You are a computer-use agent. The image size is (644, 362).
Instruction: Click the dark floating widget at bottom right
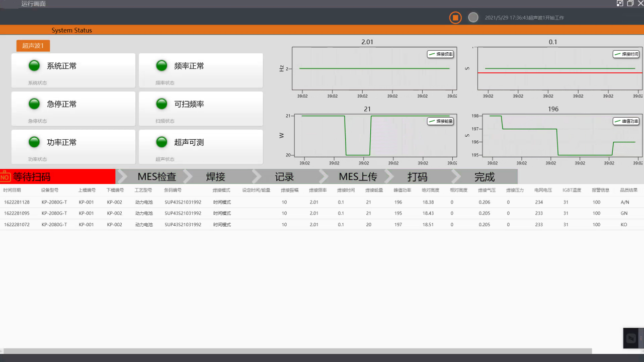[633, 338]
